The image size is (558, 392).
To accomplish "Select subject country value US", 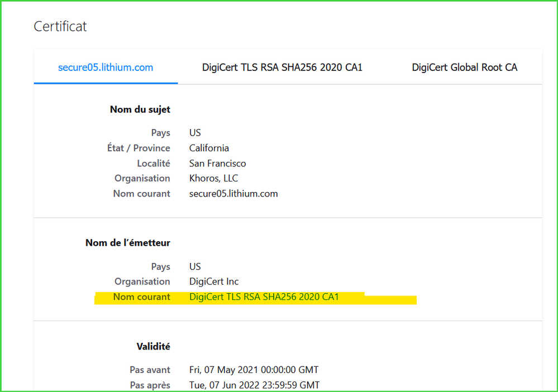I will (195, 133).
